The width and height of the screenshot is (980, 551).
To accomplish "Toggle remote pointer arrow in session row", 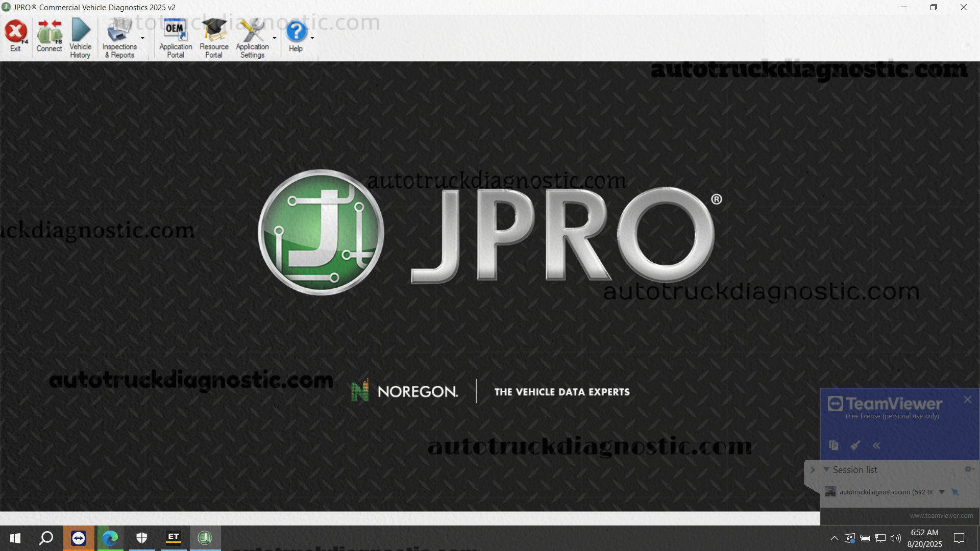I will [x=955, y=492].
